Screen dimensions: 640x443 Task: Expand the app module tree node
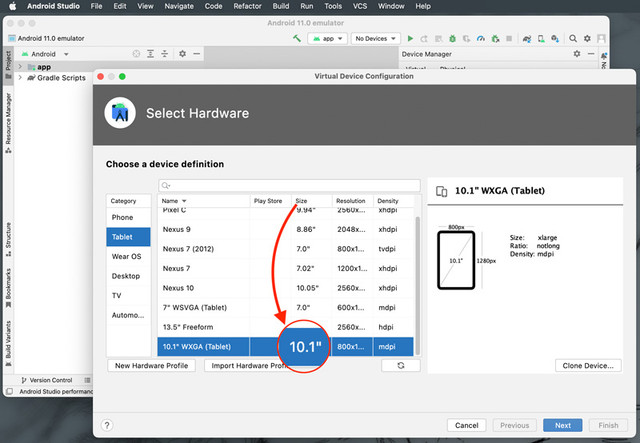pyautogui.click(x=20, y=66)
